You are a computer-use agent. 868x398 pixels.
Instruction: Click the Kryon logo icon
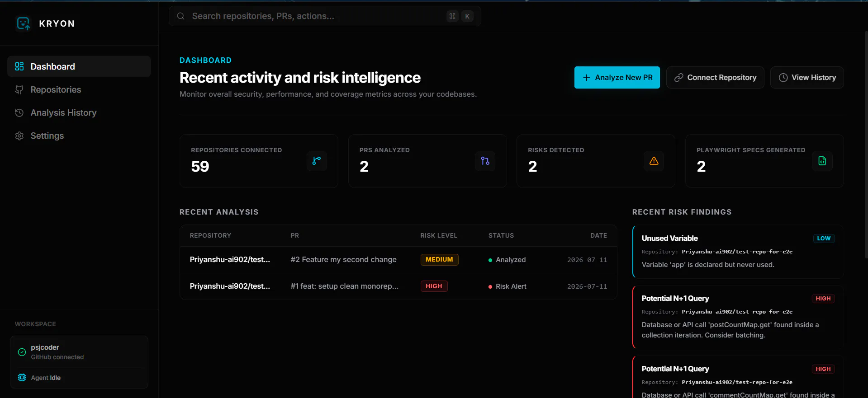23,23
